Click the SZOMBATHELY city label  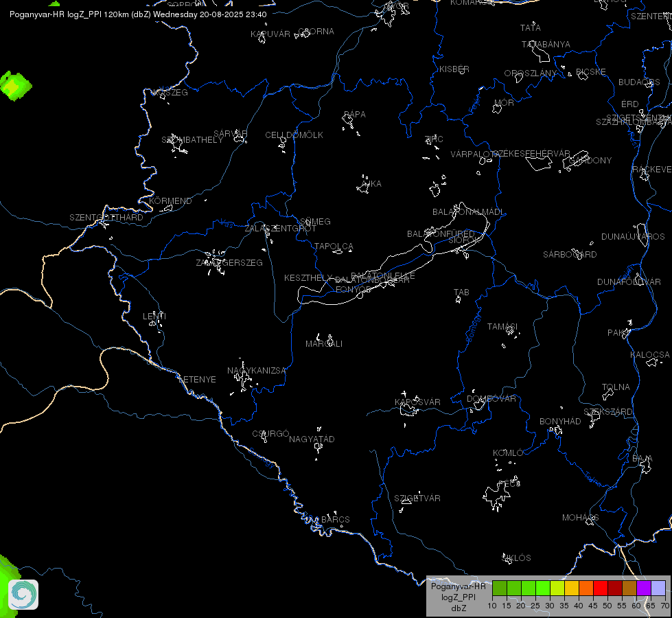[x=192, y=140]
